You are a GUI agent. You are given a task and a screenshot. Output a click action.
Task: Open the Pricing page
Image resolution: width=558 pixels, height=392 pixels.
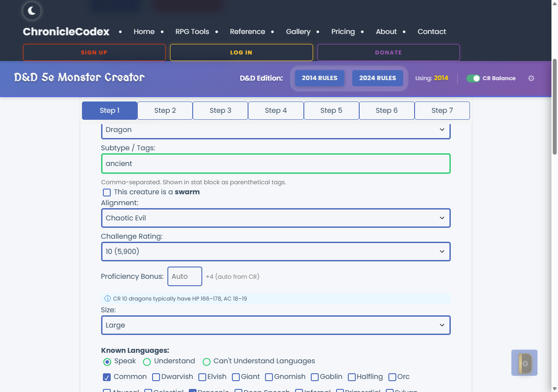pyautogui.click(x=343, y=32)
